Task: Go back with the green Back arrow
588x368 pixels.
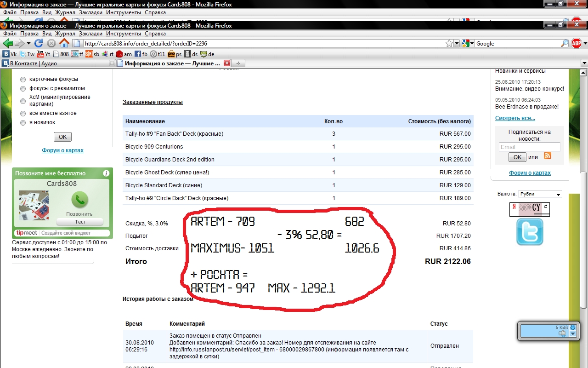Action: 8,43
